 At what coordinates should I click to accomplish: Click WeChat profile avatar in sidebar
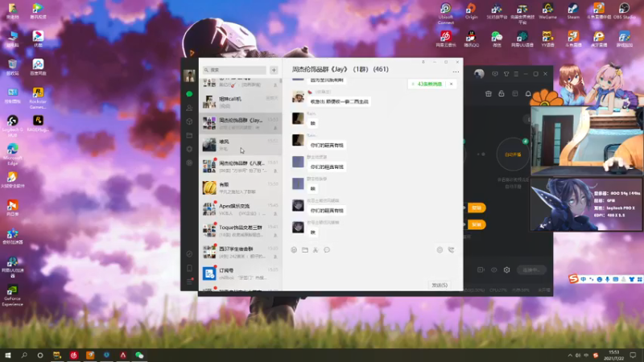tap(189, 76)
